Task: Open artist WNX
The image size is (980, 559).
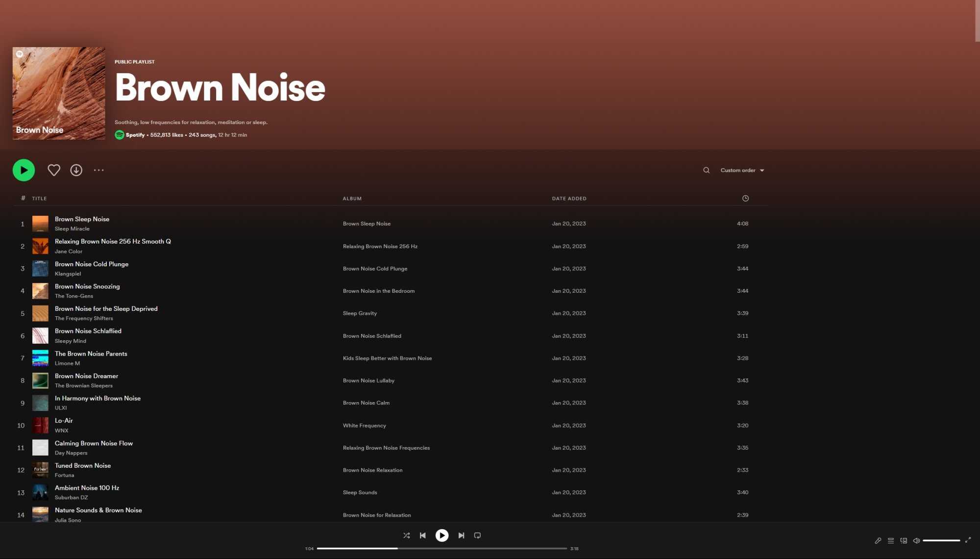Action: pyautogui.click(x=62, y=431)
